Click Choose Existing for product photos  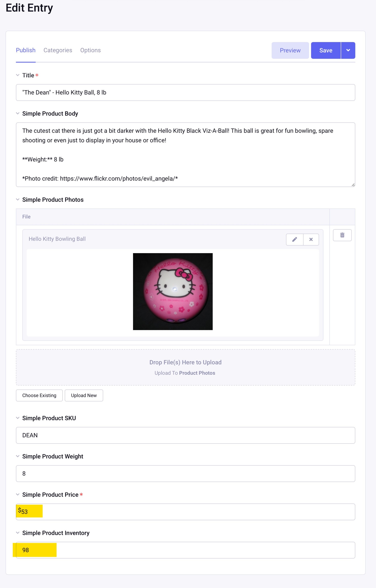(39, 395)
